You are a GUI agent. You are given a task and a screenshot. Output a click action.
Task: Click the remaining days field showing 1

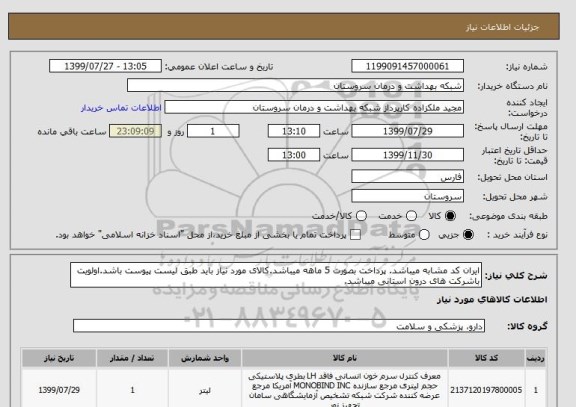pos(213,131)
